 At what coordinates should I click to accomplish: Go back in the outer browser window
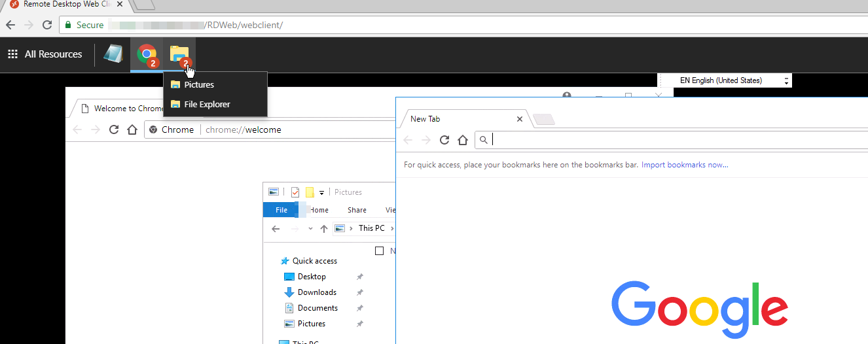[10, 25]
